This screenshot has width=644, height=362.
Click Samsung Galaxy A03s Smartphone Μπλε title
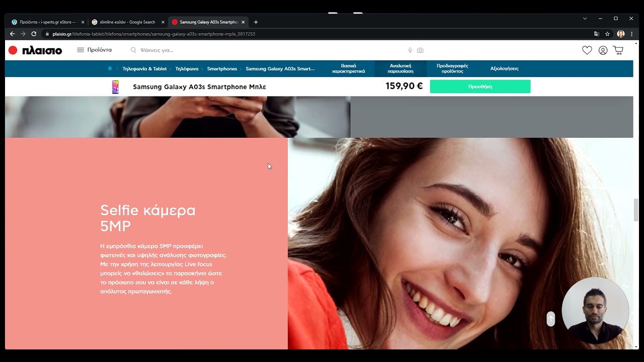199,87
